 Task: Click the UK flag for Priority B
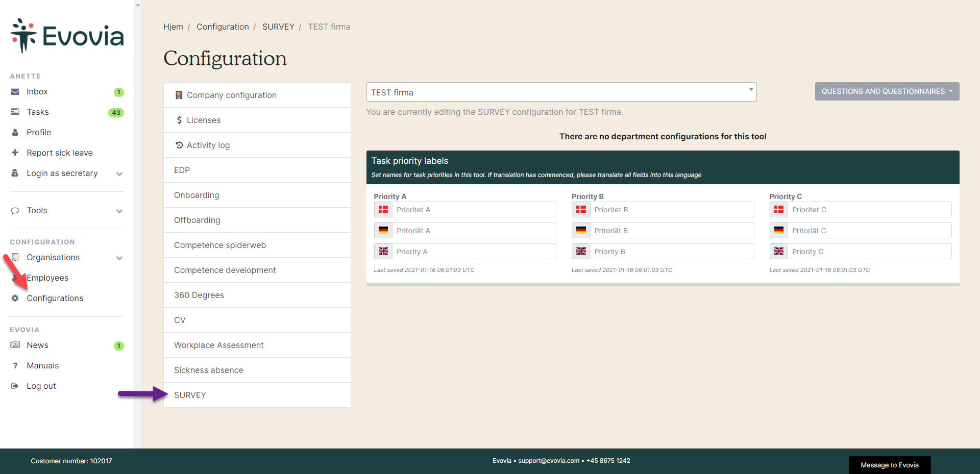(x=581, y=252)
